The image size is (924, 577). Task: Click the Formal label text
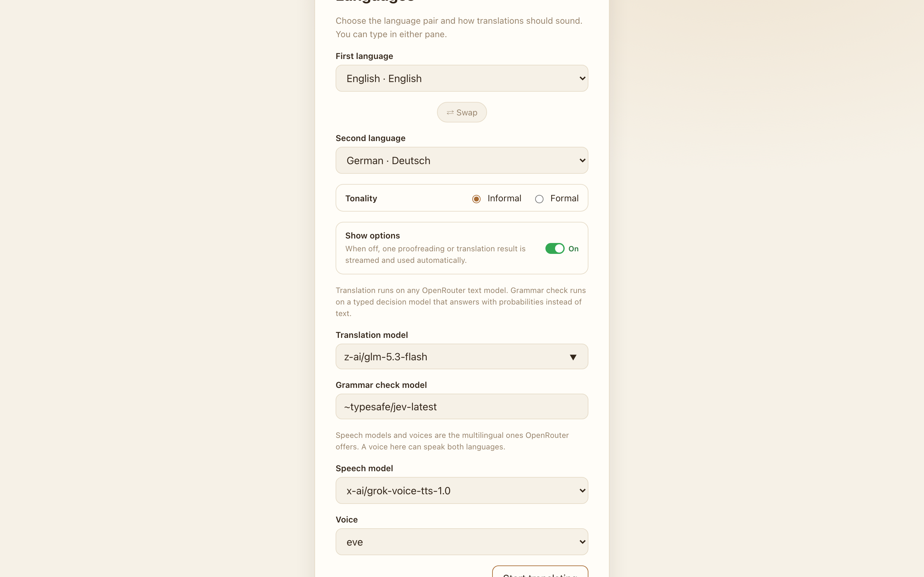(564, 198)
